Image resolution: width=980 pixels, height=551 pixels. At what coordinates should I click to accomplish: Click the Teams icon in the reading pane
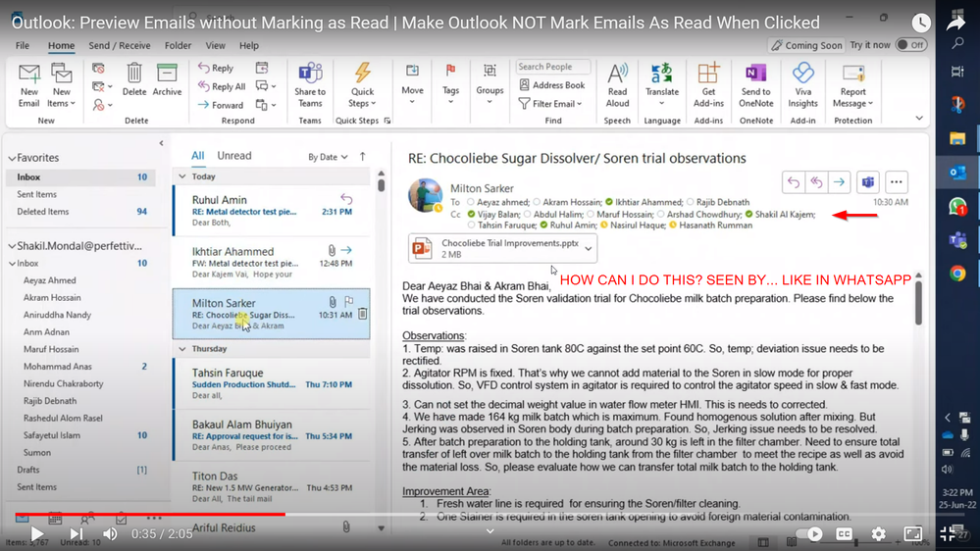pos(868,182)
